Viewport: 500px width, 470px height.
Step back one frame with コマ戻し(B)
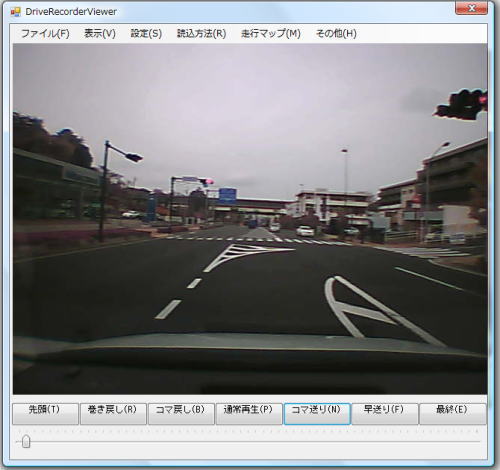point(181,414)
